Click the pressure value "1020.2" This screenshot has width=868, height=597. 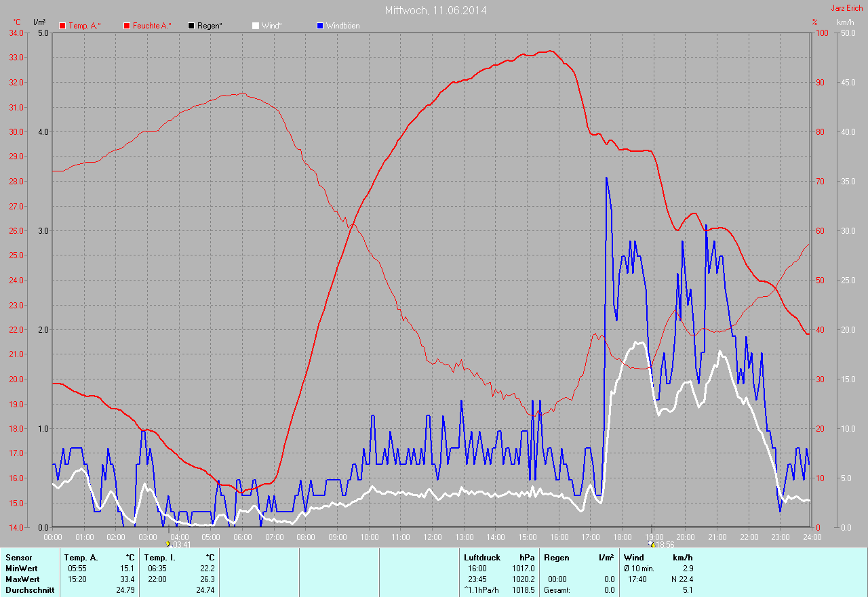(x=524, y=579)
